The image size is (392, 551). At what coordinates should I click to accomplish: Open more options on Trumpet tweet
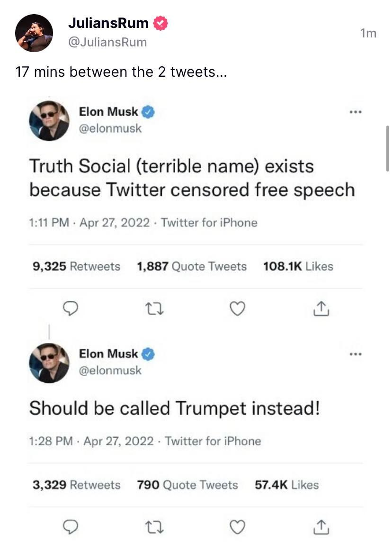click(x=355, y=354)
